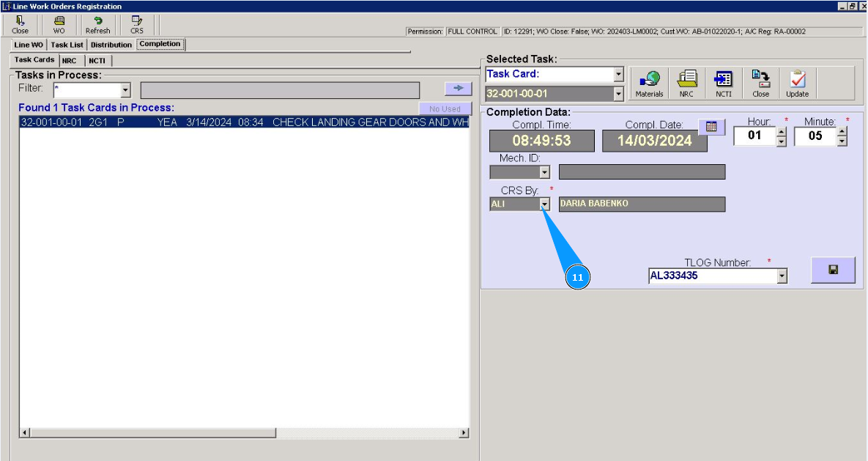Switch to the Line WO tab
This screenshot has width=868, height=461.
tap(29, 45)
